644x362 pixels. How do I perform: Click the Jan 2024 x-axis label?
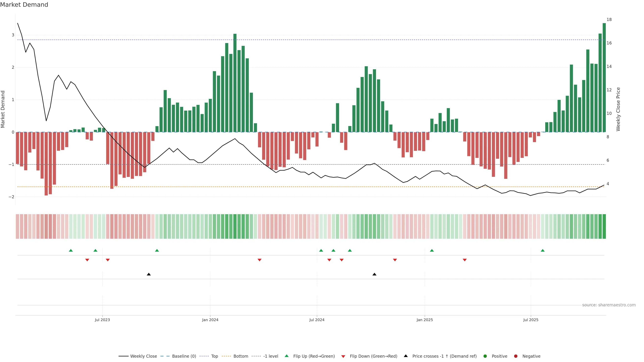coord(210,320)
